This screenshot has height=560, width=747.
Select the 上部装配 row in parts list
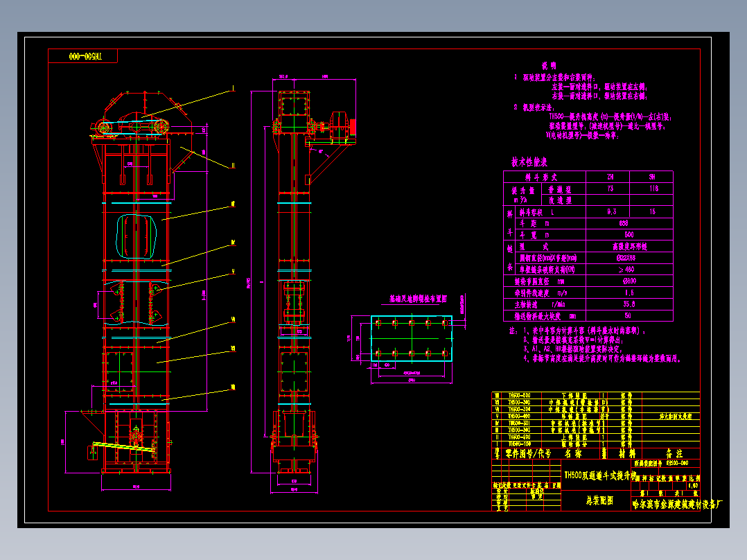[595, 437]
